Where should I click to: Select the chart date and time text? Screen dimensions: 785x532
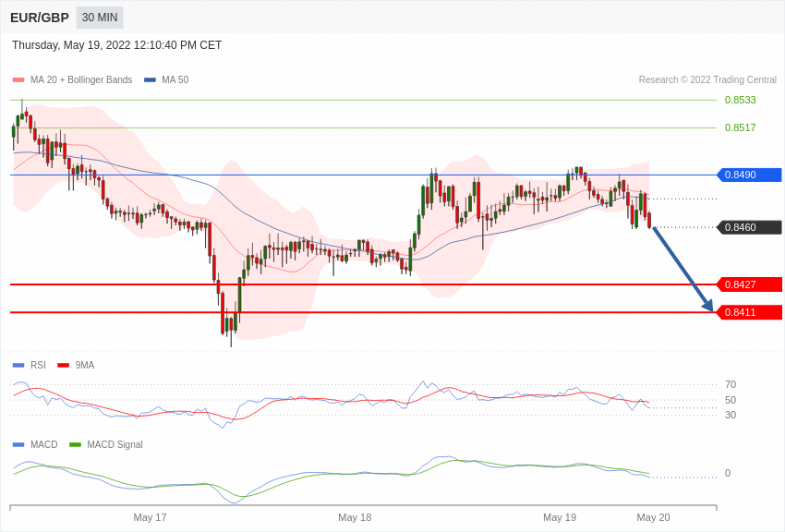116,45
